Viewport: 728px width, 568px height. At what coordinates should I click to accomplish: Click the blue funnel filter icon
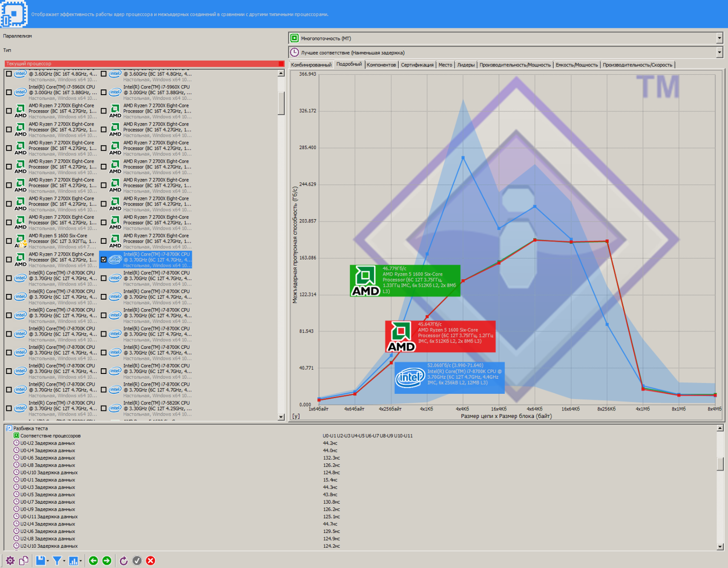coord(57,561)
